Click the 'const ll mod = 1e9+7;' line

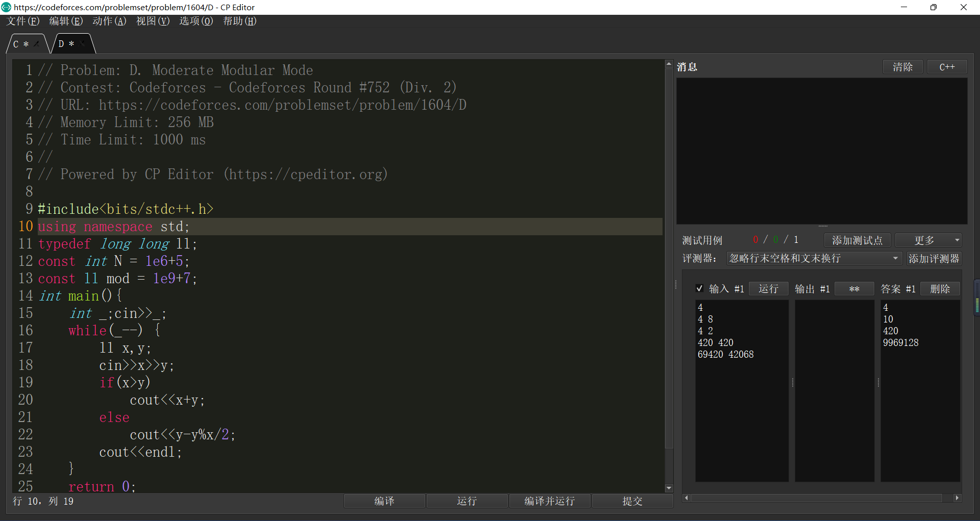point(117,279)
